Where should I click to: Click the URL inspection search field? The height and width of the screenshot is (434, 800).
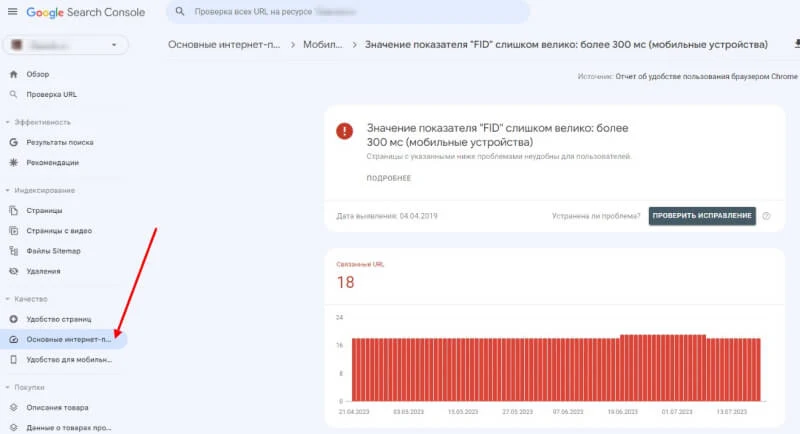click(348, 11)
